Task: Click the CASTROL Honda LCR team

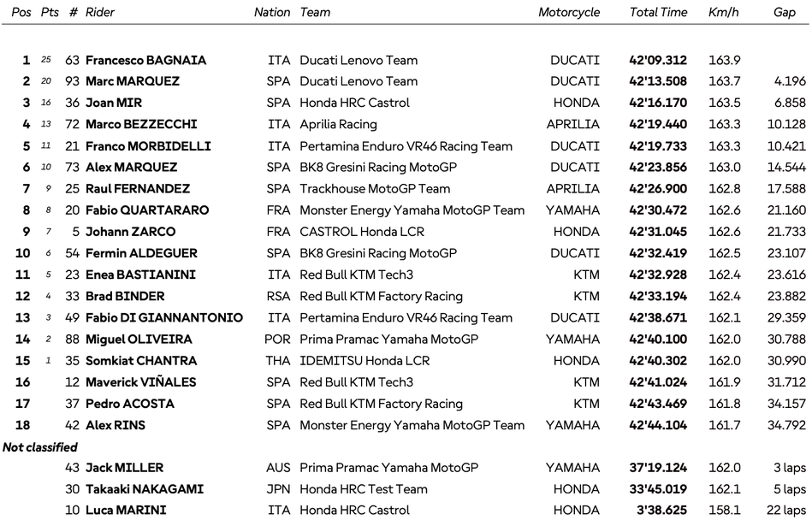Action: tap(362, 232)
